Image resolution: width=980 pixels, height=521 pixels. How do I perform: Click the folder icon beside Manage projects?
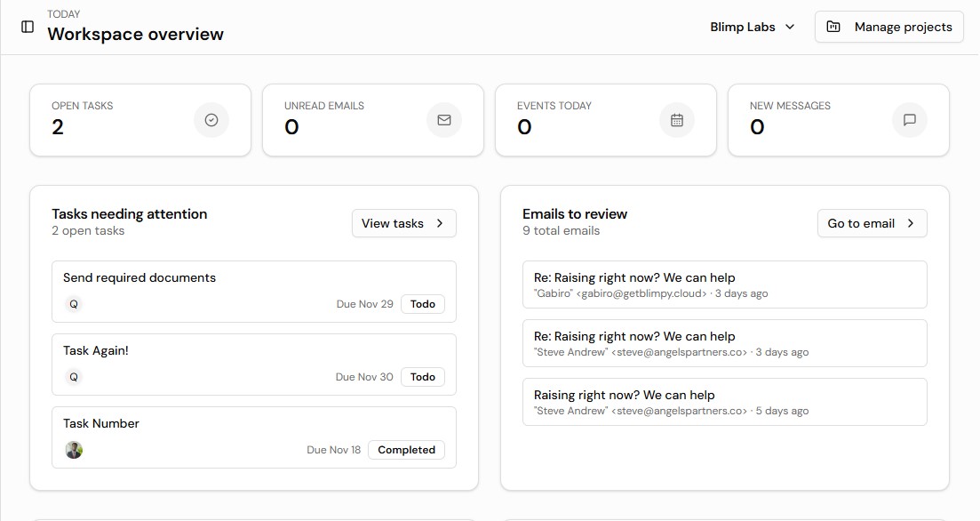[833, 27]
